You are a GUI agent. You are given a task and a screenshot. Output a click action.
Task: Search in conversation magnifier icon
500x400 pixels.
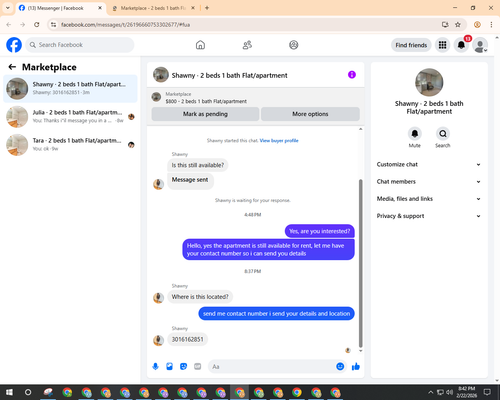pos(443,134)
